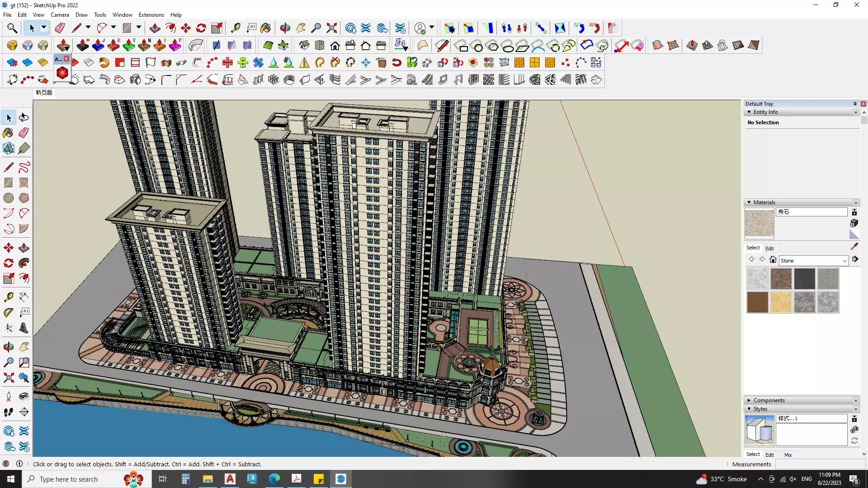Choose the Sandbox Stamp tool
Screen dimensions: 868x488
(x=708, y=45)
